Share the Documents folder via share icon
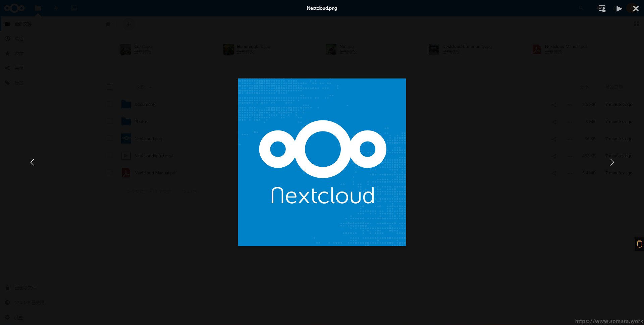Viewport: 644px width, 325px height. pos(554,105)
